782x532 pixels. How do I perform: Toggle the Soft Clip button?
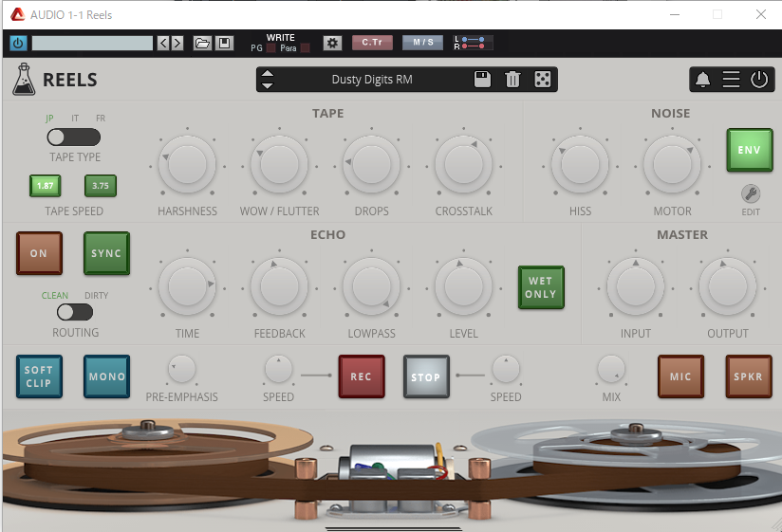(x=39, y=376)
